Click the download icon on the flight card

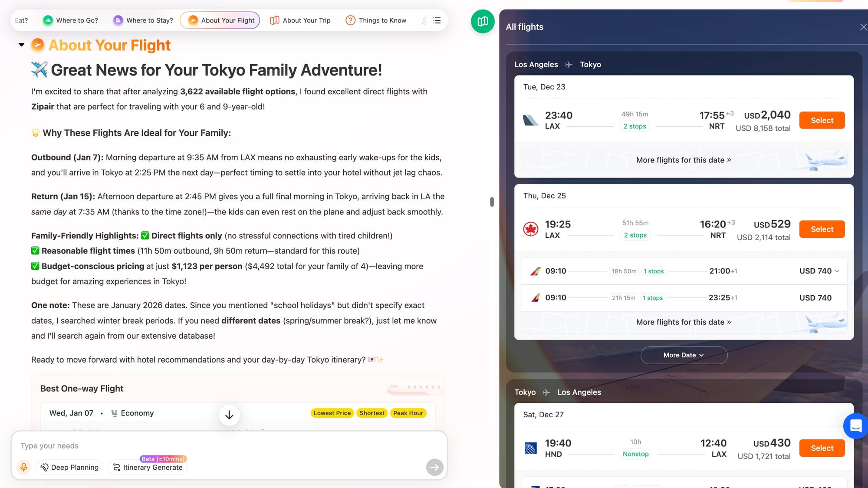pyautogui.click(x=229, y=415)
